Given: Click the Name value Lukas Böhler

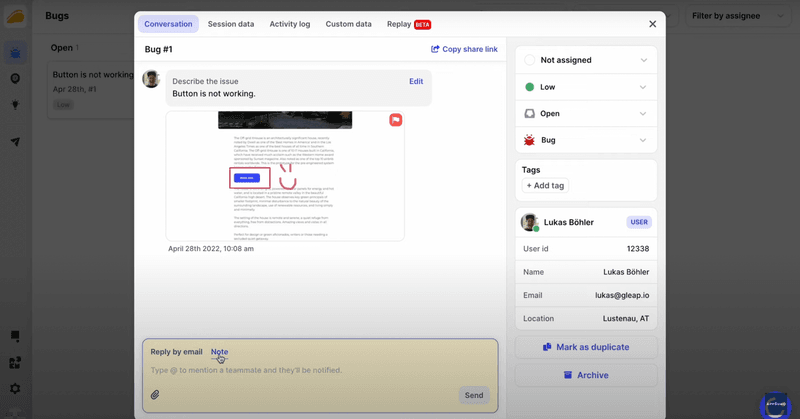Looking at the screenshot, I should (x=626, y=272).
